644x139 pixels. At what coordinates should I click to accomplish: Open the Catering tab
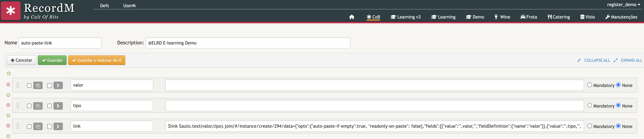559,17
